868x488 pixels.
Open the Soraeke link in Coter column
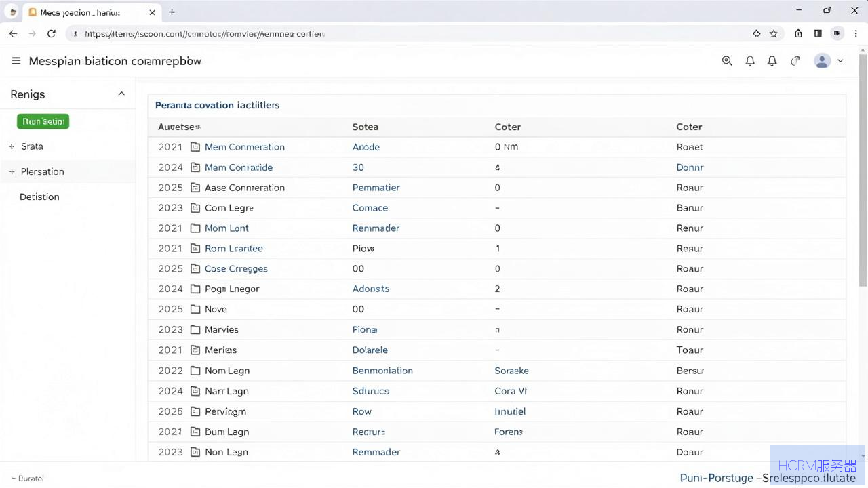pos(512,371)
